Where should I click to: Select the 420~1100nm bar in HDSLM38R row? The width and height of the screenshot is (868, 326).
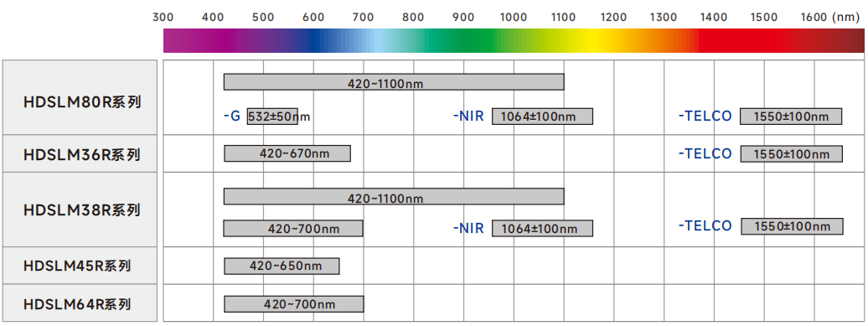point(394,196)
